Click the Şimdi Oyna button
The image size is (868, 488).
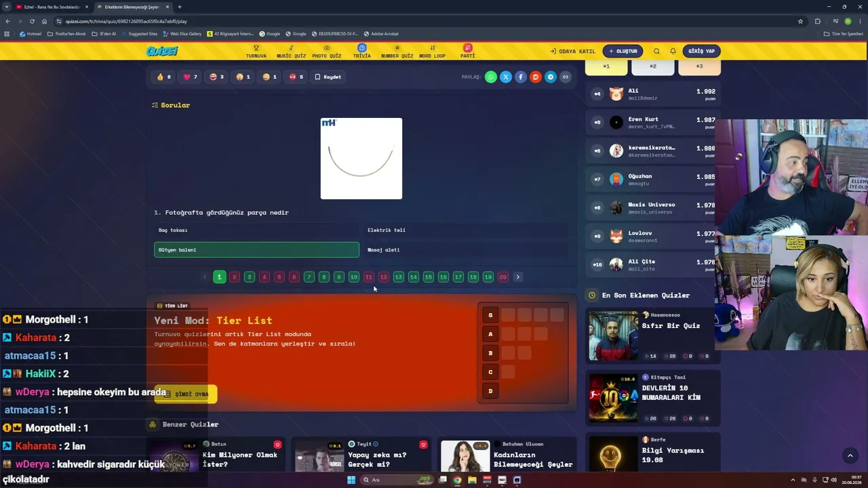tap(186, 394)
